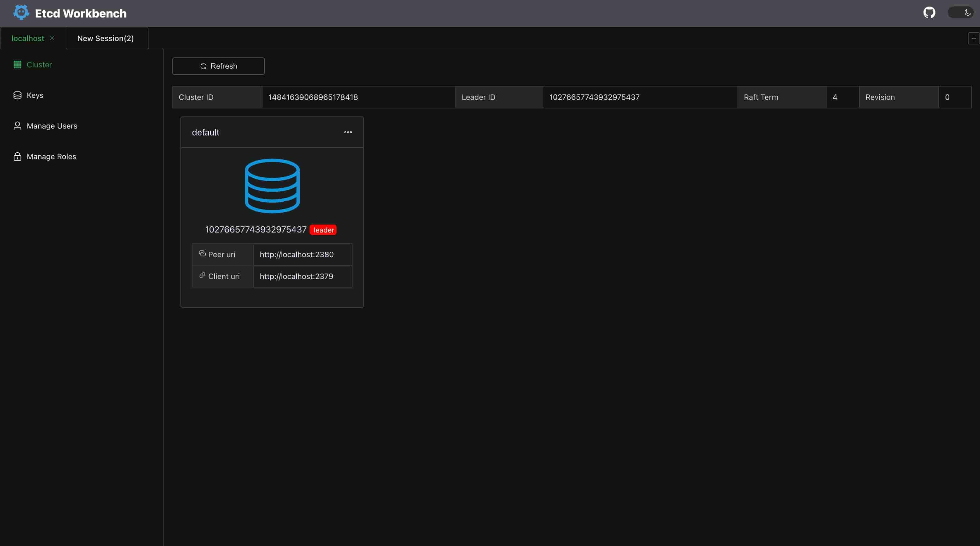
Task: Click the Cluster ID label cell
Action: pyautogui.click(x=217, y=97)
